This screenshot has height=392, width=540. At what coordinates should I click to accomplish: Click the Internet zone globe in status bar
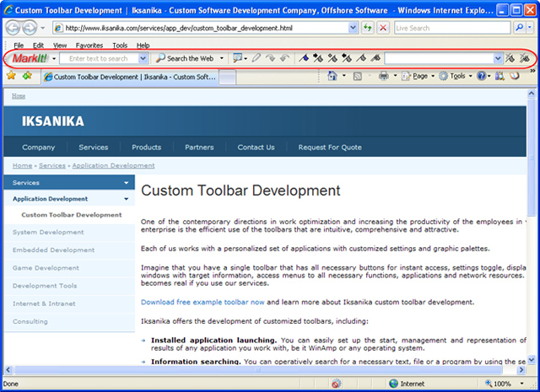[393, 384]
